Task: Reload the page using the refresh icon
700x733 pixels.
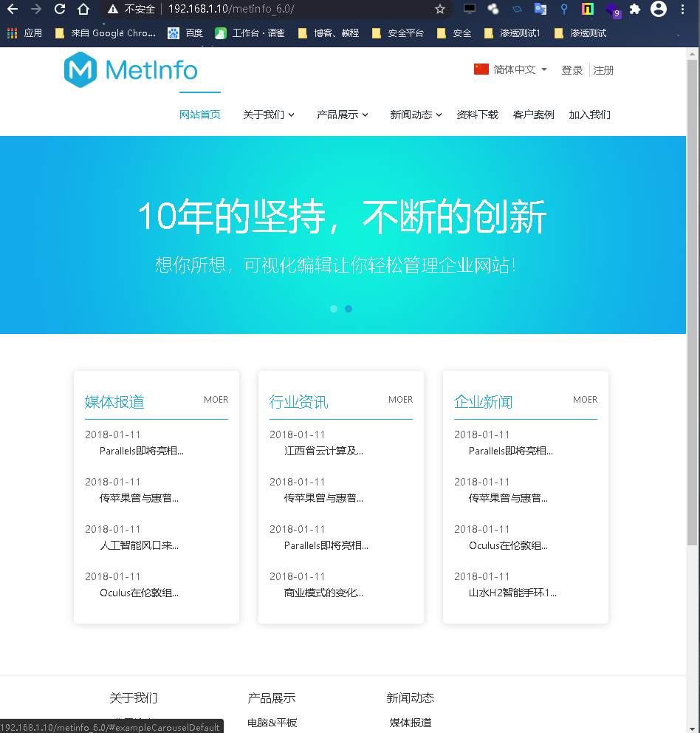Action: pos(60,9)
